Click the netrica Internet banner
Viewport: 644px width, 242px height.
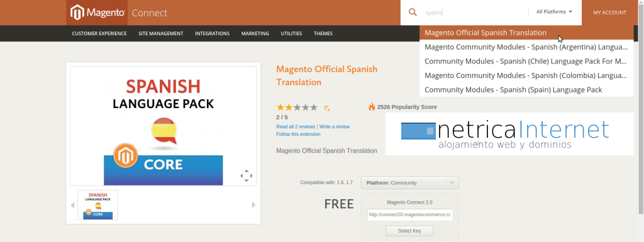[509, 134]
